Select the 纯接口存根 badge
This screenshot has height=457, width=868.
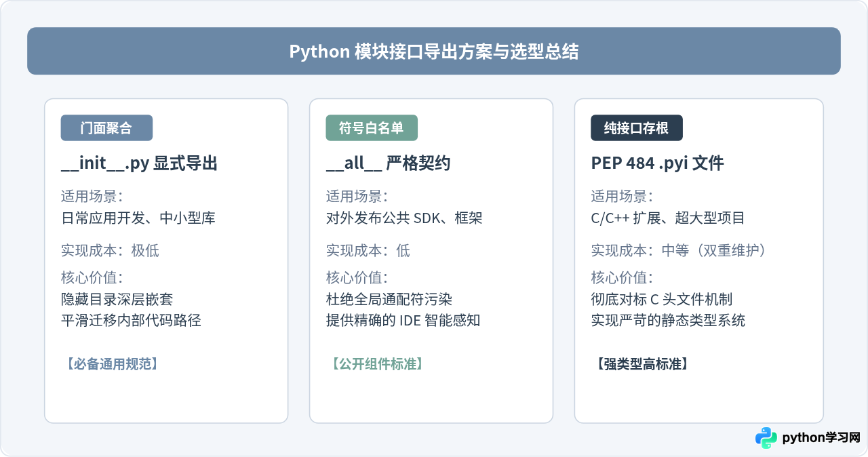point(637,127)
